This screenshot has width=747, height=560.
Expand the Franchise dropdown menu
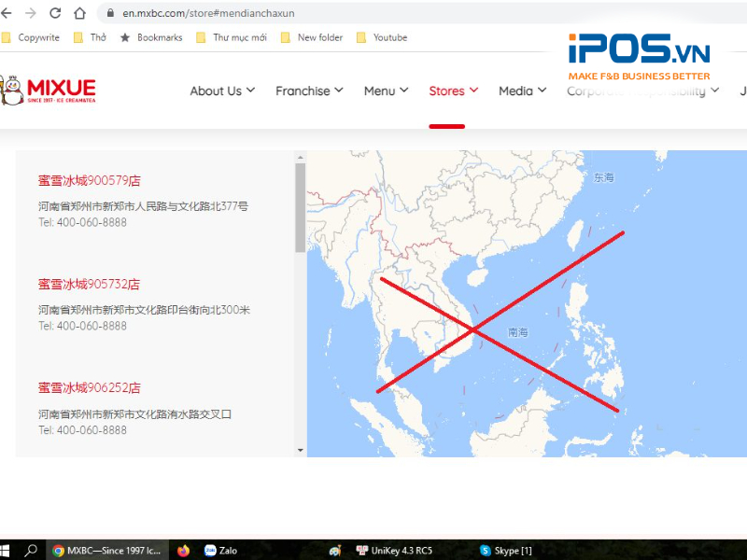pyautogui.click(x=309, y=91)
